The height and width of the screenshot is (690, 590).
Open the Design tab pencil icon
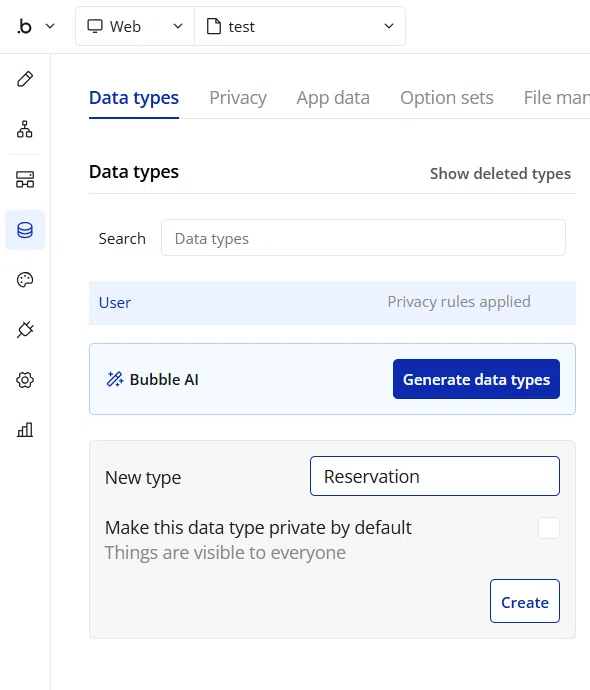[x=25, y=79]
